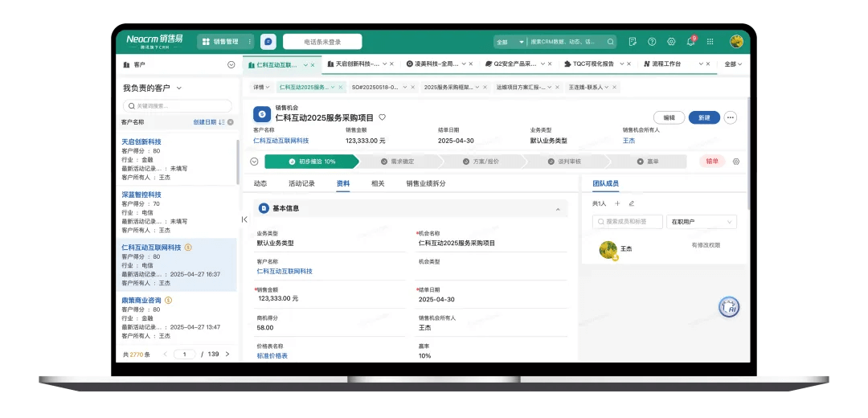Open the floating AI assistant icon
The height and width of the screenshot is (418, 868).
tap(729, 307)
